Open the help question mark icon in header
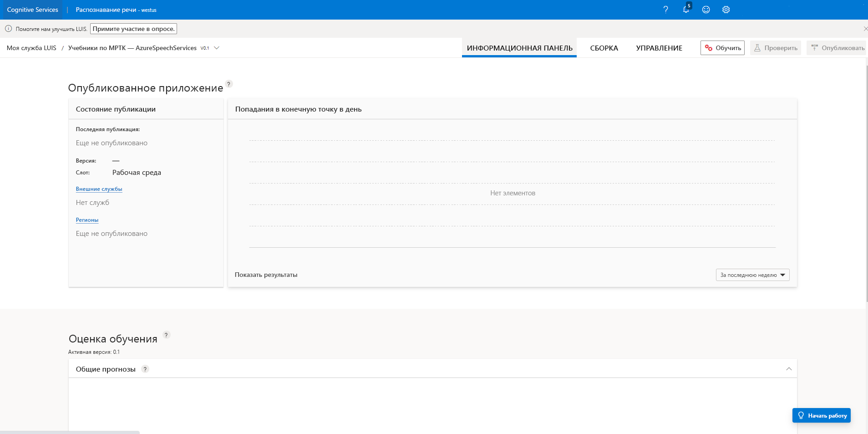 (665, 10)
